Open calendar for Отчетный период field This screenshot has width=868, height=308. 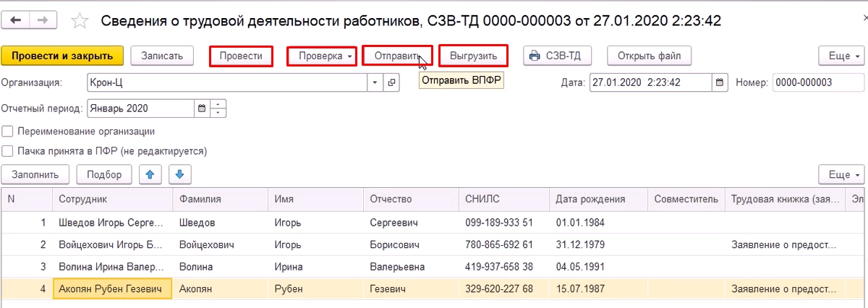pos(203,109)
